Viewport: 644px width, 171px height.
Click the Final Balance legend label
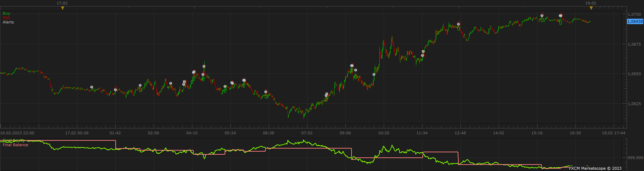point(15,145)
